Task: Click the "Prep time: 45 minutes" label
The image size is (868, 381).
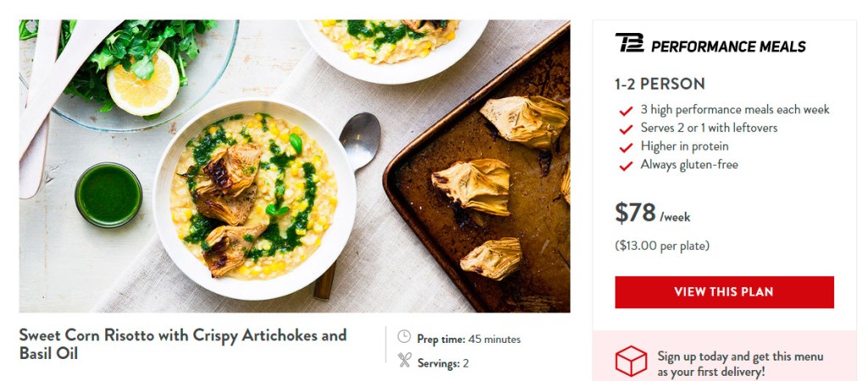Action: (x=469, y=340)
